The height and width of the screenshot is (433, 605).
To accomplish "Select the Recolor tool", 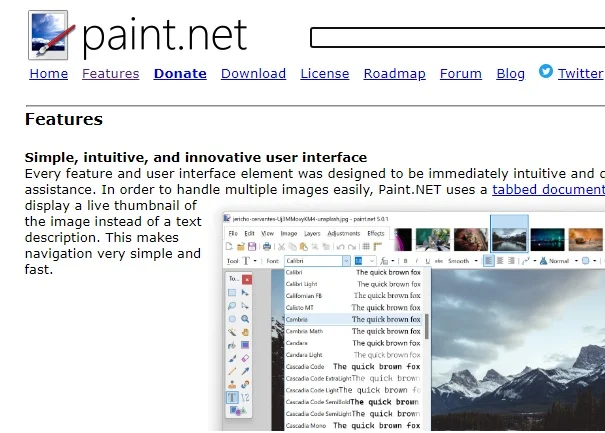I will tap(245, 384).
